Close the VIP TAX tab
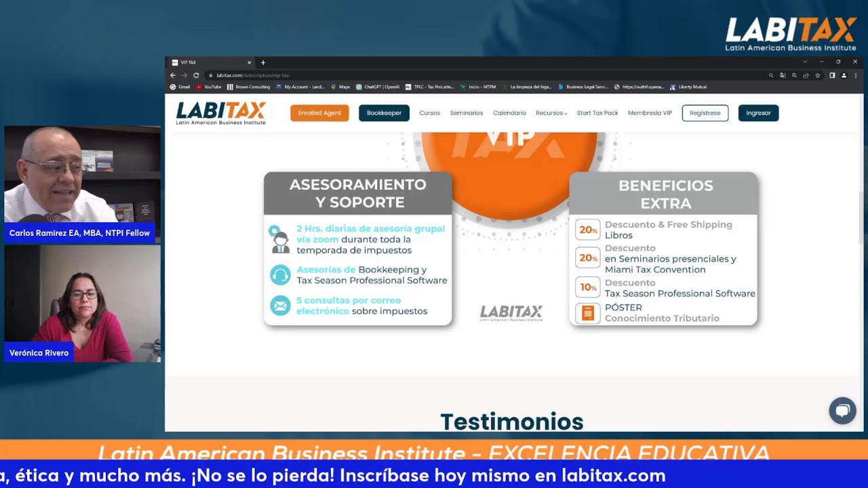The image size is (868, 488). [249, 62]
